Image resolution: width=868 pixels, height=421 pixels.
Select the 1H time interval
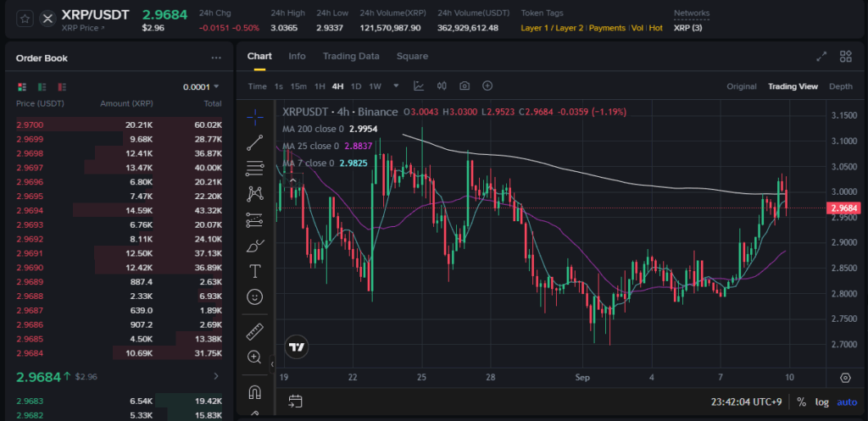320,86
